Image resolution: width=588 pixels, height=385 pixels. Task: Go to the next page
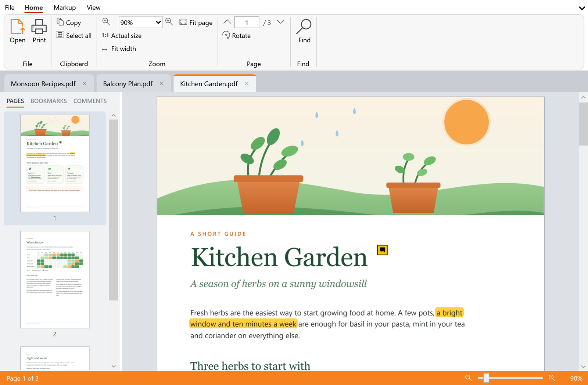pyautogui.click(x=280, y=22)
